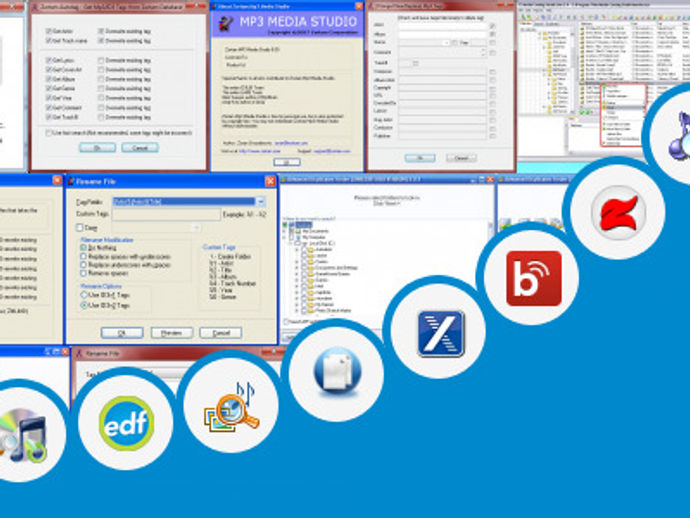
Task: Click the blue slashed X app icon
Action: pos(440,333)
